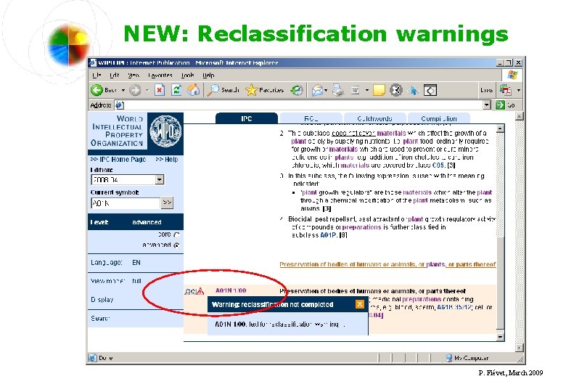Image resolution: width=566 pixels, height=392 pixels.
Task: Switch to the RCL tab
Action: tap(311, 118)
